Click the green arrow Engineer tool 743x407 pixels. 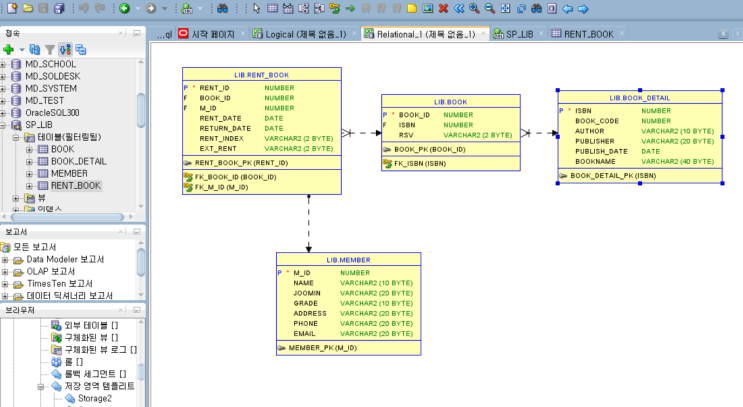pyautogui.click(x=350, y=9)
